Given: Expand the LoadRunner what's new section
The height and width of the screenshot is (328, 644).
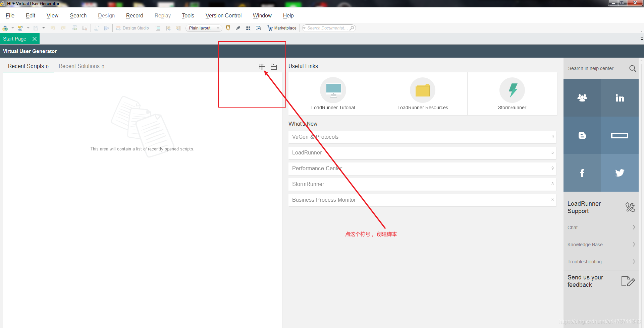Looking at the screenshot, I should point(422,153).
